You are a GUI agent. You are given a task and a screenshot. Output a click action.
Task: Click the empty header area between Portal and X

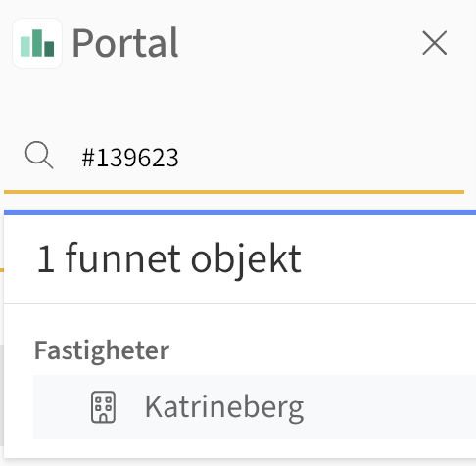tap(299, 43)
